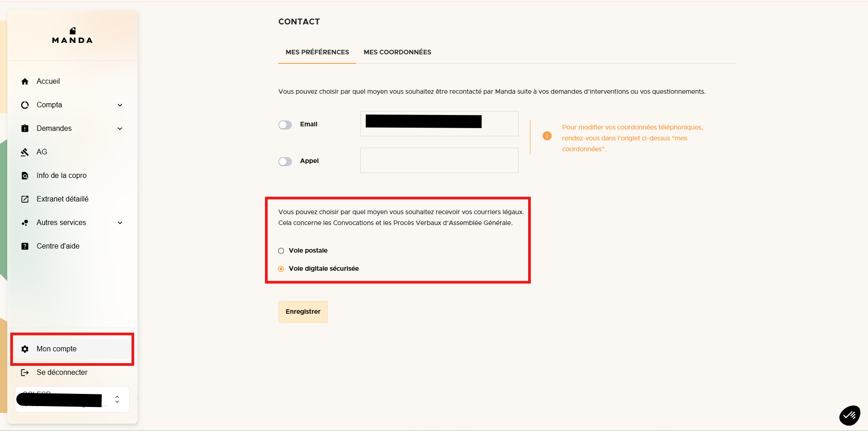Viewport: 868px width, 431px height.
Task: Toggle the Email contact switch
Action: pyautogui.click(x=285, y=125)
